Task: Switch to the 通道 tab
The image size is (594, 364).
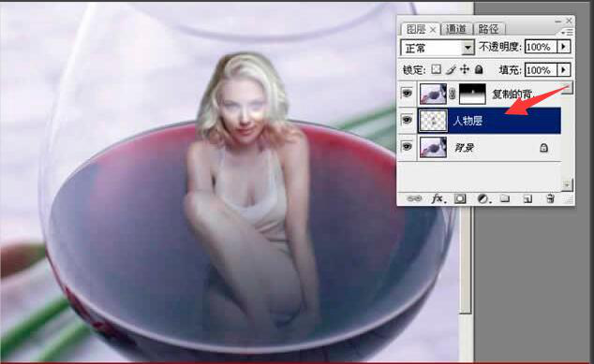Action: tap(456, 29)
